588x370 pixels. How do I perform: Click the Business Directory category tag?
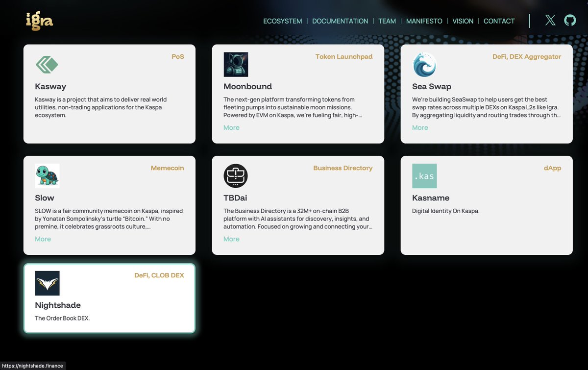[x=343, y=168]
